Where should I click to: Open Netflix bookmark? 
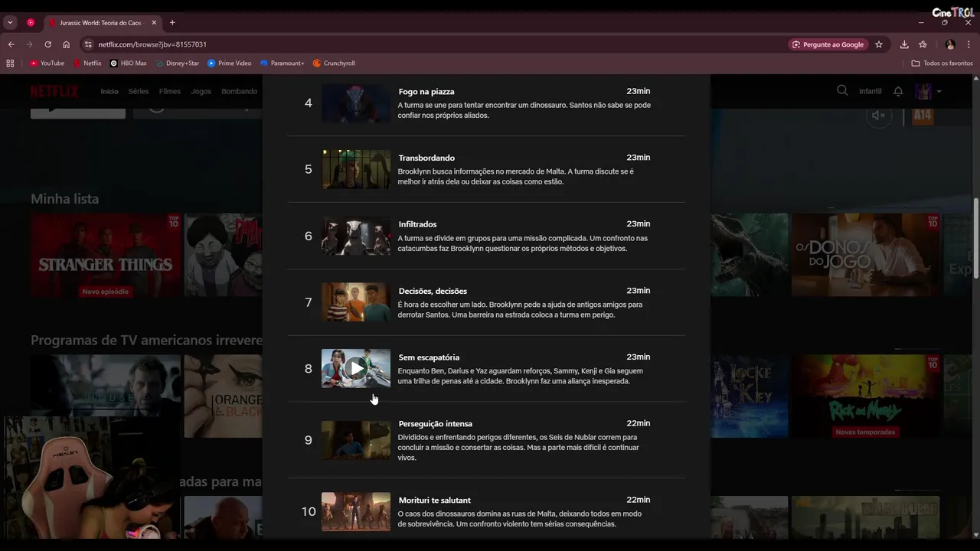coord(87,63)
